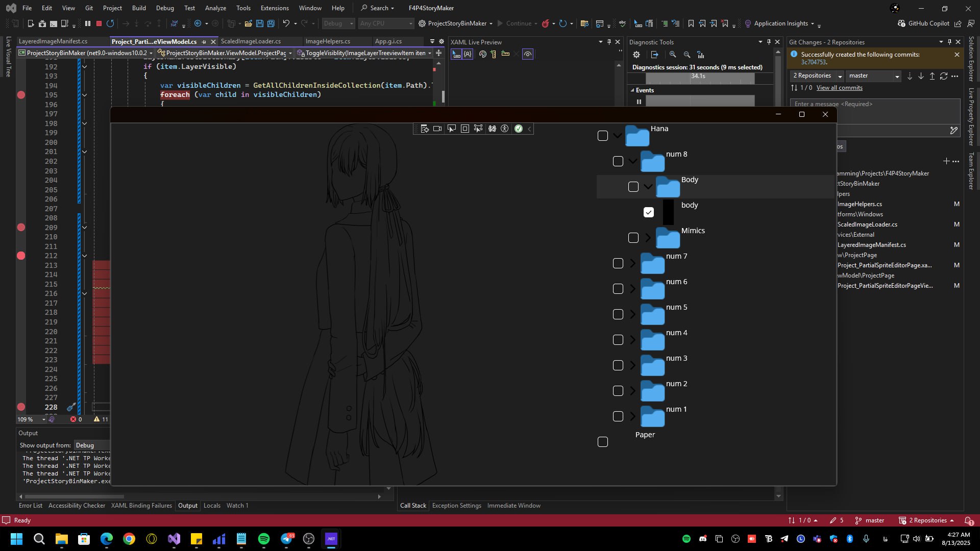Check the Hana folder checkbox
The width and height of the screenshot is (980, 551).
tap(603, 136)
